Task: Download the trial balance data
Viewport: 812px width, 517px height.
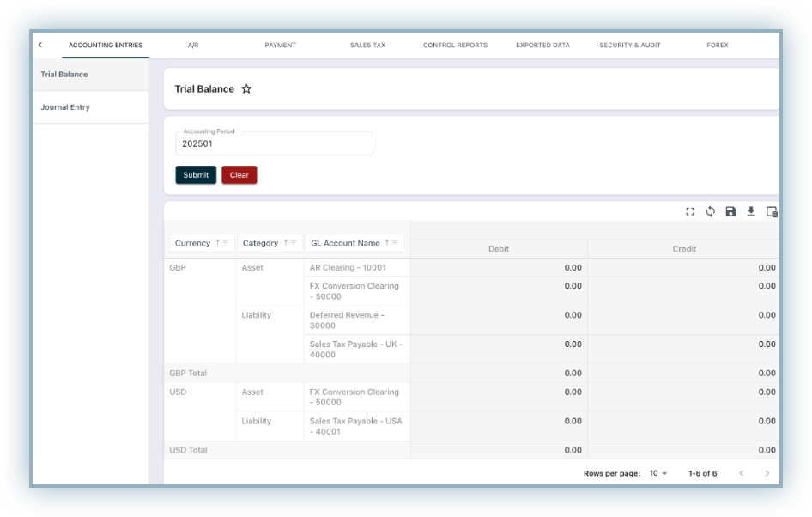Action: click(x=751, y=211)
